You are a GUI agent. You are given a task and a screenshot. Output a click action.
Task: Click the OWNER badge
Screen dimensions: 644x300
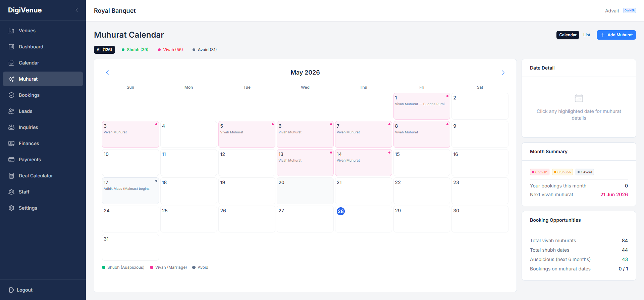[630, 10]
